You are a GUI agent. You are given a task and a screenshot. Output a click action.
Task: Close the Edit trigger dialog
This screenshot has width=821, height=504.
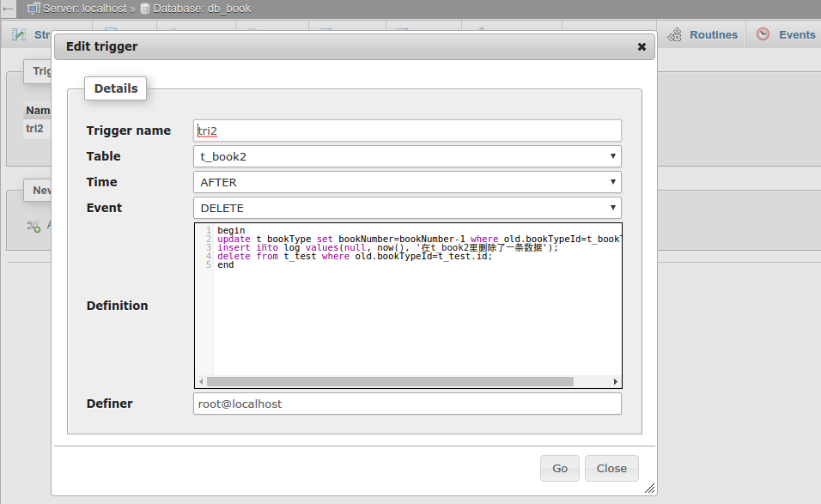click(x=642, y=46)
